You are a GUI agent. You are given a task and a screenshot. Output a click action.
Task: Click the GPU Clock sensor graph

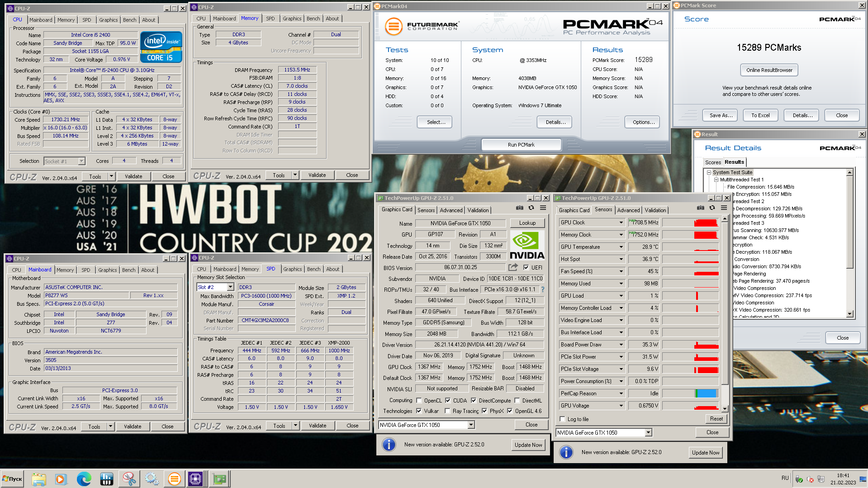point(690,223)
